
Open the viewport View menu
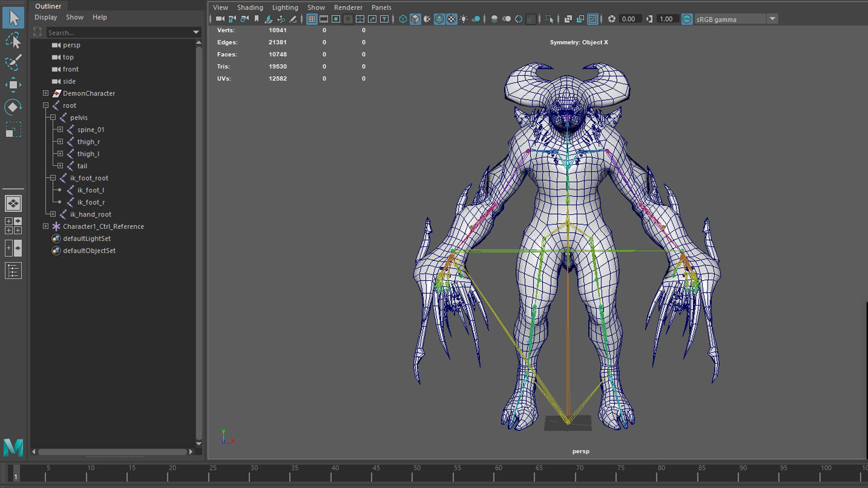[221, 7]
